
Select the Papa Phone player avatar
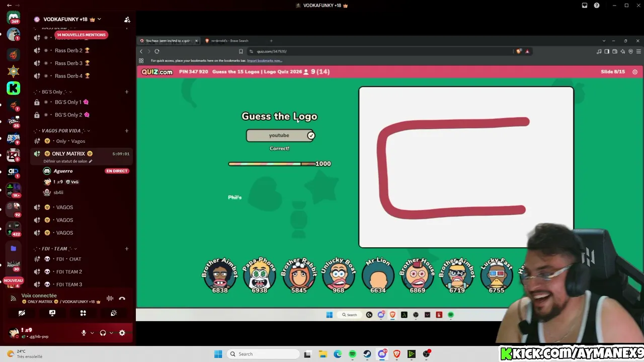coord(260,276)
